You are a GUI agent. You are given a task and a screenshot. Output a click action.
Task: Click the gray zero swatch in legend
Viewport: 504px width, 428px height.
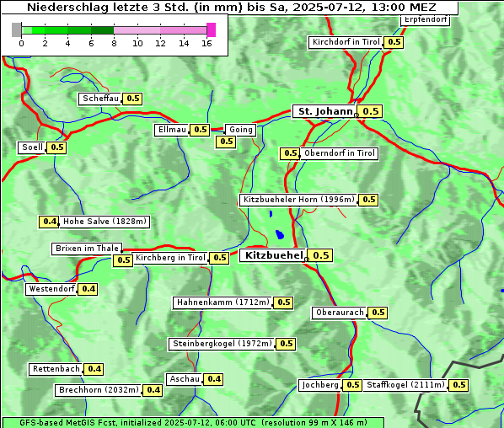16,29
